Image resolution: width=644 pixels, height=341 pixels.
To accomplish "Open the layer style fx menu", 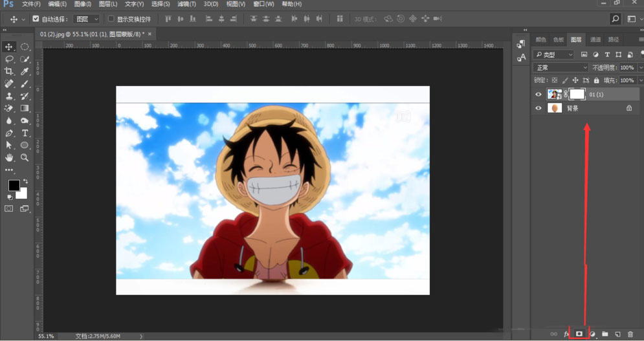I will coord(566,334).
